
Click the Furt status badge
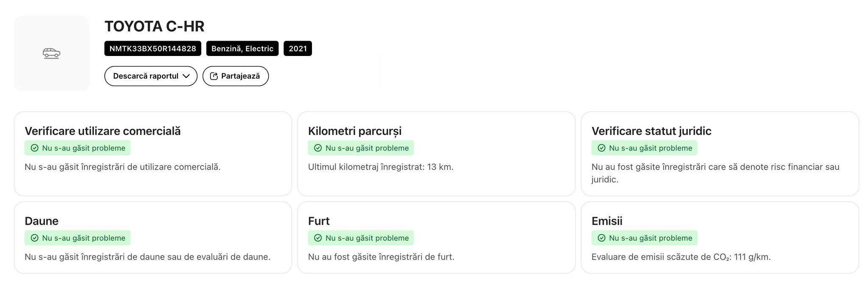pos(361,238)
